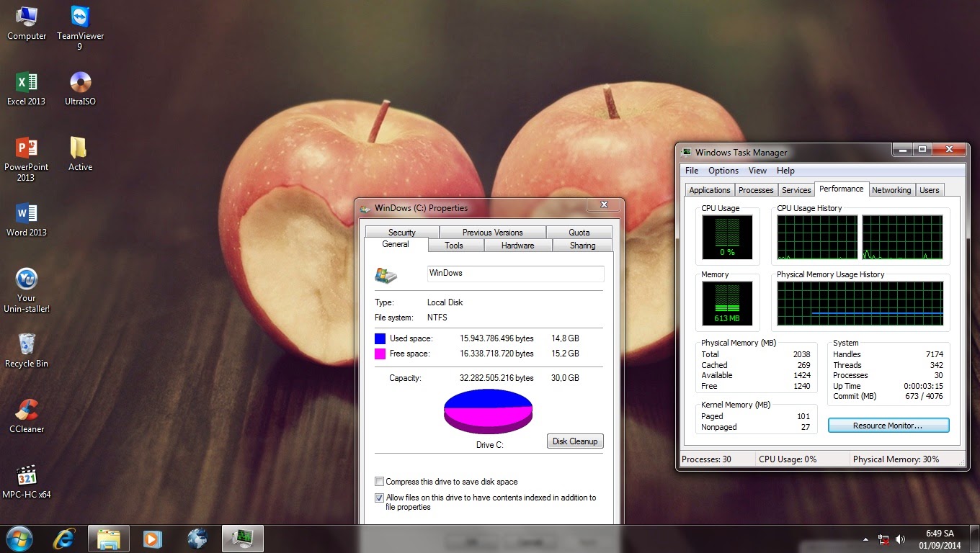
Task: Select the PowerPoint 2013 shortcut icon
Action: [27, 148]
